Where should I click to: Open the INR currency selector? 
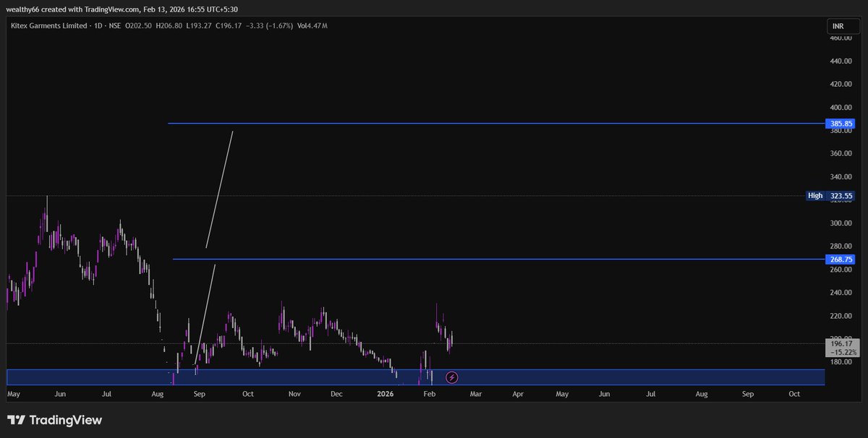click(x=843, y=25)
